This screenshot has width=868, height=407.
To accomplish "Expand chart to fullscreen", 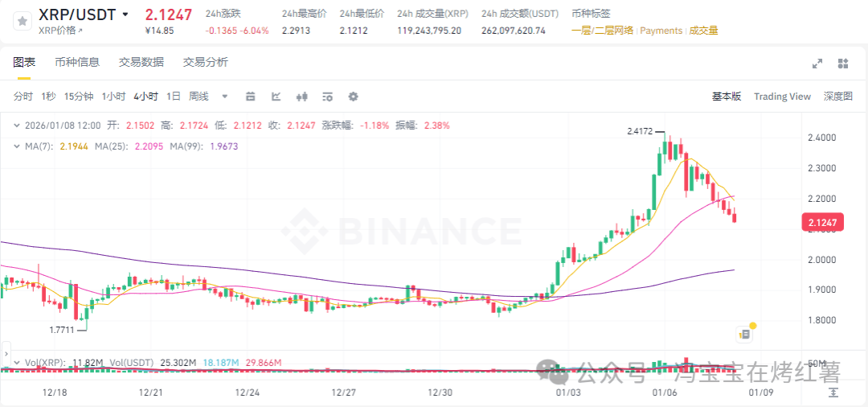I will pos(817,64).
